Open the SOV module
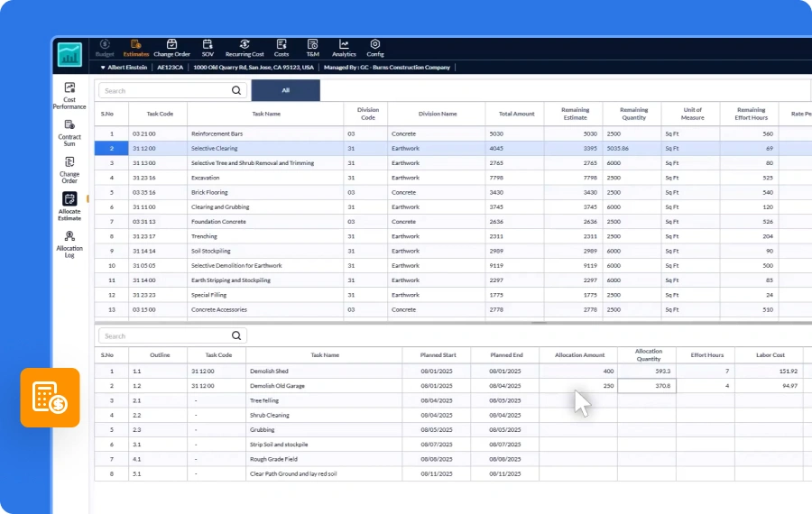 [x=208, y=48]
